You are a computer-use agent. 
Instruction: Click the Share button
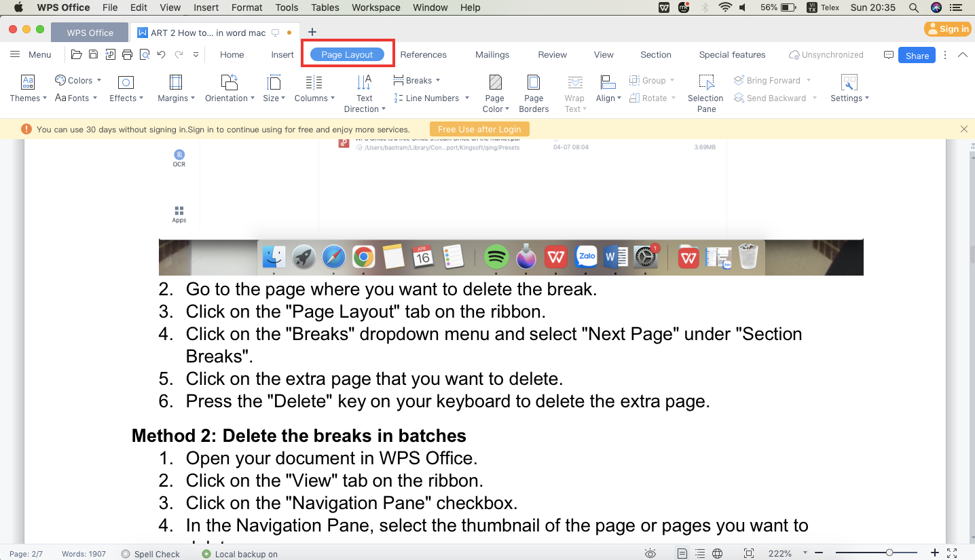(916, 55)
